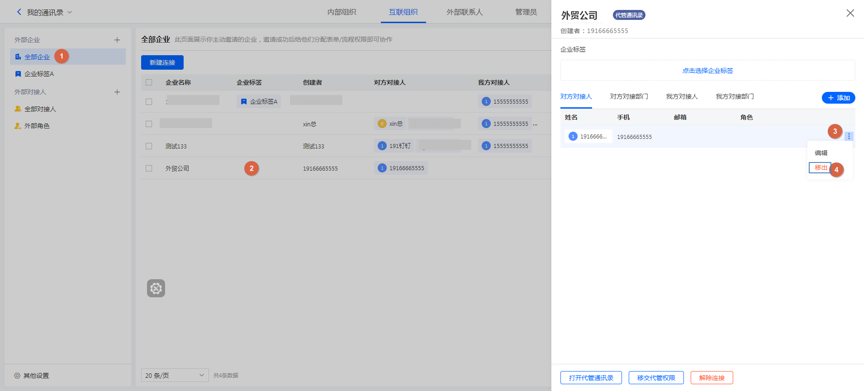Screen dimensions: 868x391
Task: Open the 20 条/页 page size dropdown
Action: (x=175, y=375)
